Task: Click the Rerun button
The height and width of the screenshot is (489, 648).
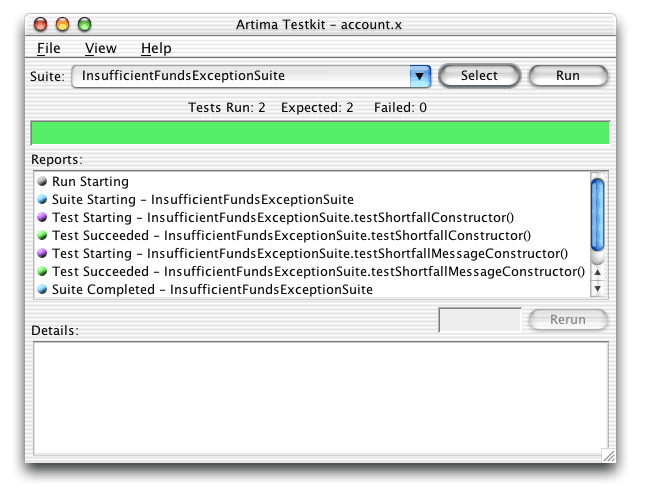Action: click(568, 320)
